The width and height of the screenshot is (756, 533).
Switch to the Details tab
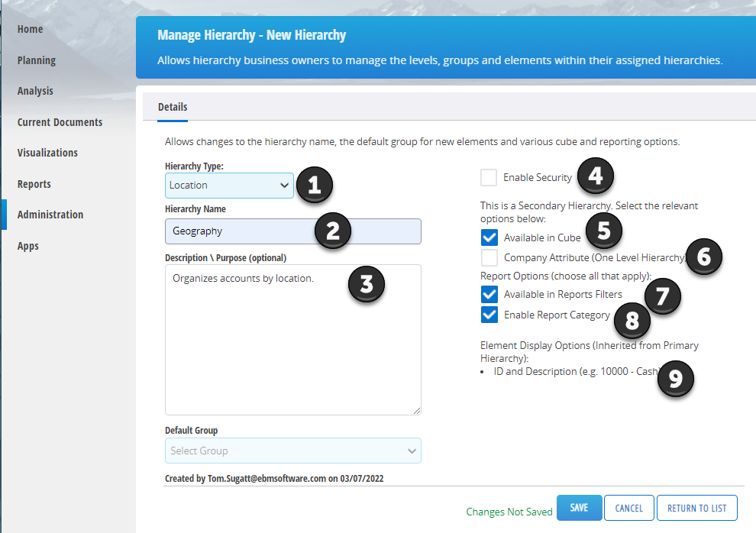[173, 107]
